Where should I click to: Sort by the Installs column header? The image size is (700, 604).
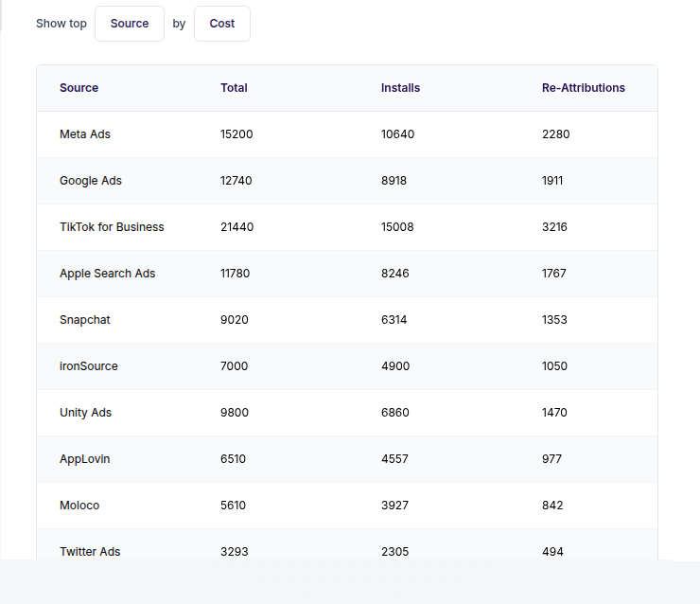(x=400, y=88)
